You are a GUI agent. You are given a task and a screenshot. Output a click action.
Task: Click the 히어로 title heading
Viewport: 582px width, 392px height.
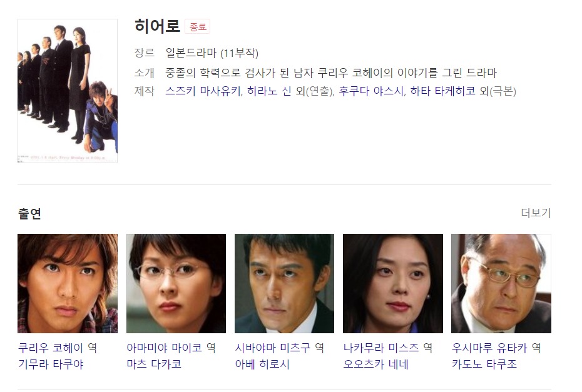point(157,26)
